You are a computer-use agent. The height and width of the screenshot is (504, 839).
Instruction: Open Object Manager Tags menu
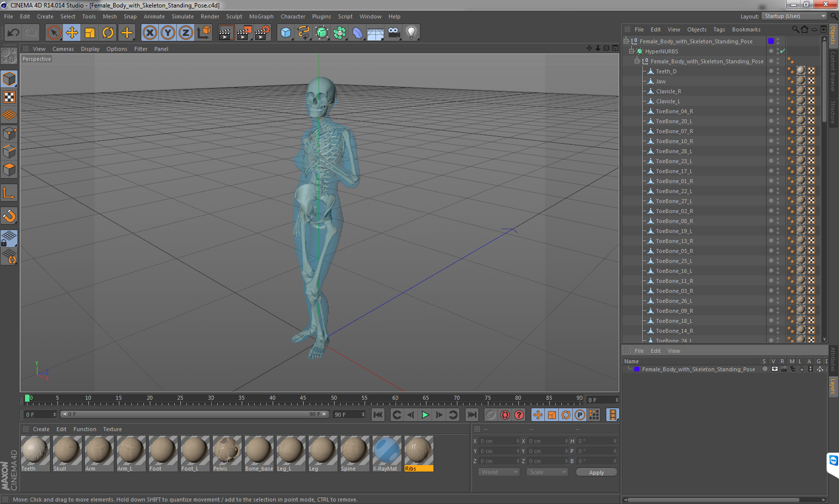click(719, 29)
